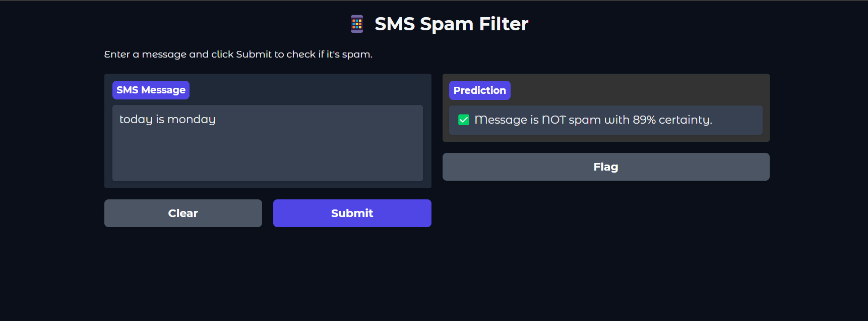868x321 pixels.
Task: Click the 'today is monday' text area
Action: pyautogui.click(x=267, y=143)
